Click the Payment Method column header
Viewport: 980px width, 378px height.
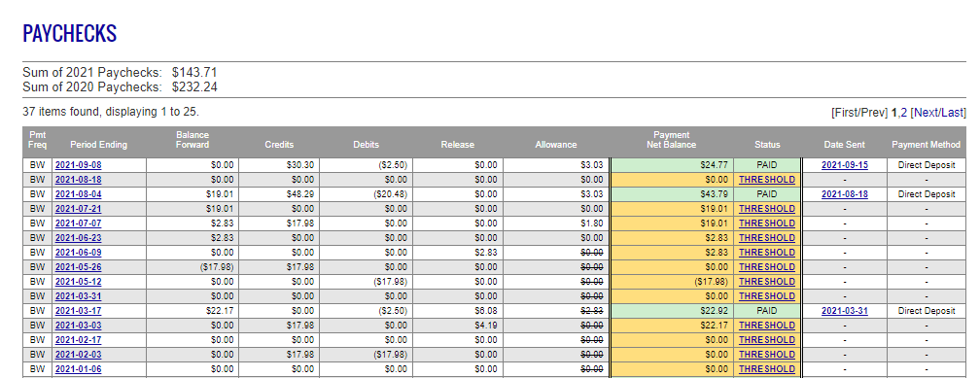926,145
